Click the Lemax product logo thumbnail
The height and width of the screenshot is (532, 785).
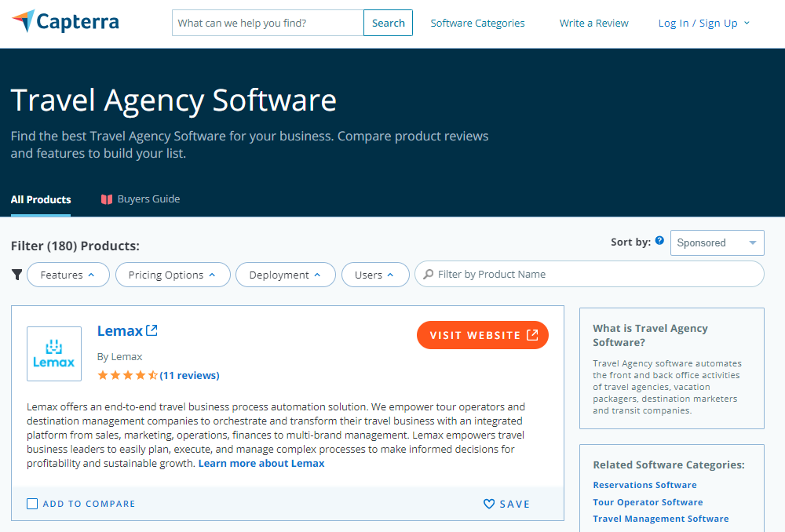pyautogui.click(x=54, y=354)
